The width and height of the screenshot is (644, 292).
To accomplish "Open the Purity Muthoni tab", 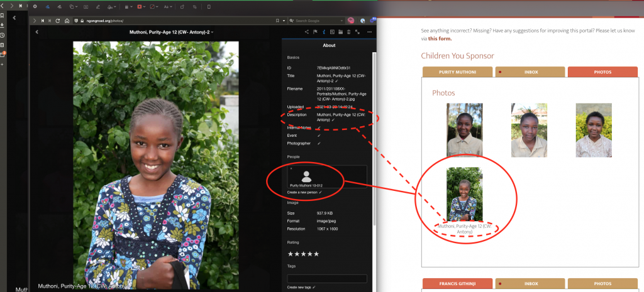I will (x=457, y=72).
